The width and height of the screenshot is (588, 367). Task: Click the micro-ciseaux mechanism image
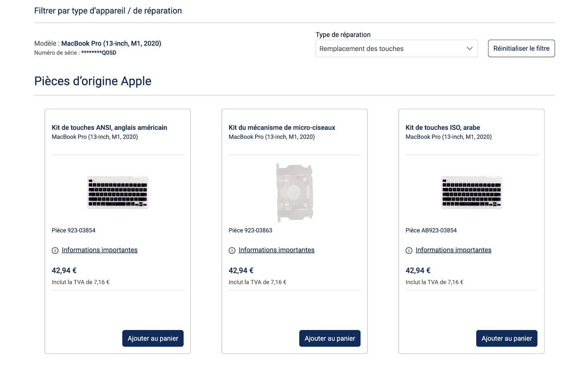click(x=295, y=192)
